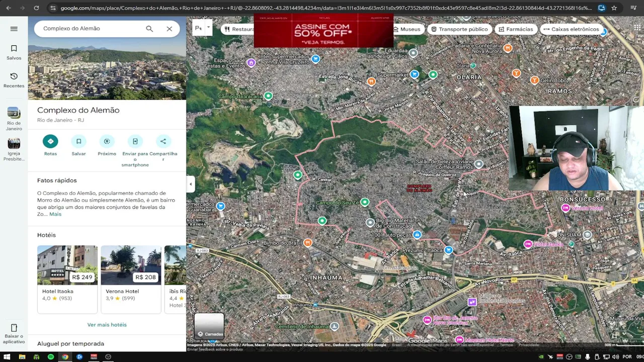Click the Verona Hotel map pin
Screen dimensions: 644x362
point(565,208)
